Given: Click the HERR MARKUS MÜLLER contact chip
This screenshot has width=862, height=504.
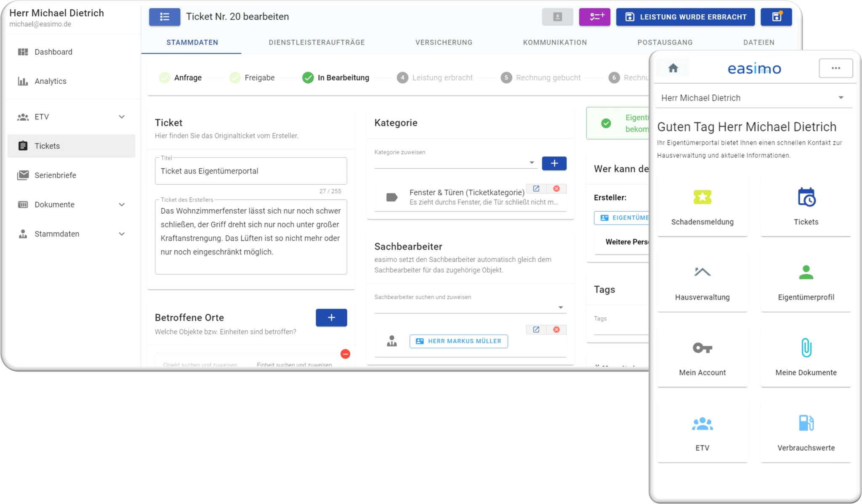Looking at the screenshot, I should (x=458, y=341).
